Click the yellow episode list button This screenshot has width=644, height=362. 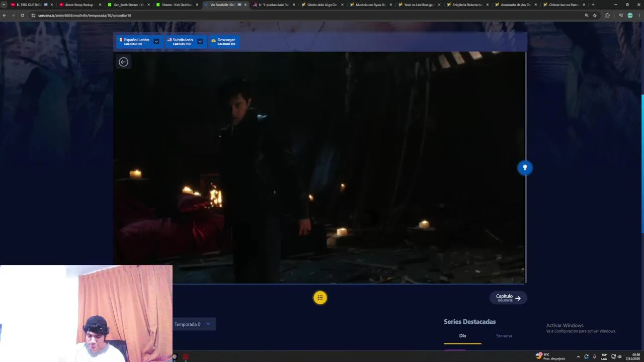(320, 298)
